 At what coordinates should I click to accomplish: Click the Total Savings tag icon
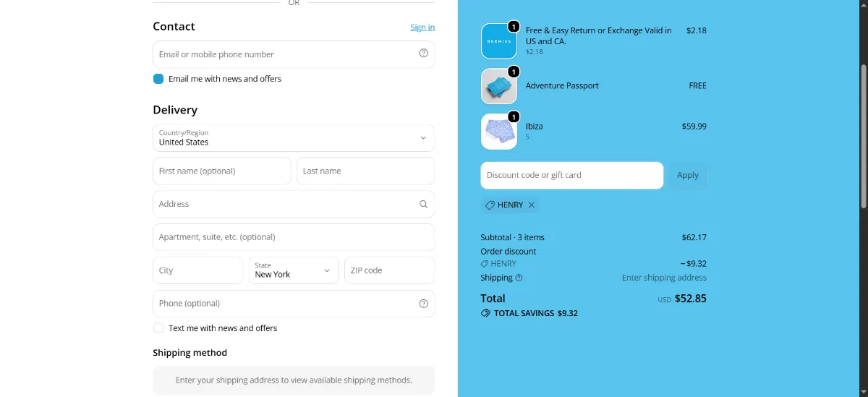click(485, 314)
